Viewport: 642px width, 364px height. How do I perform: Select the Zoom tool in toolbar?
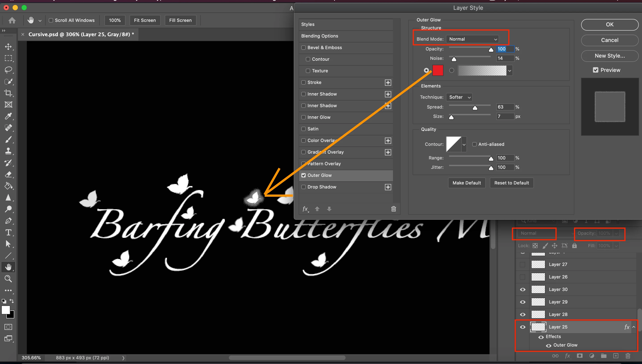[8, 279]
